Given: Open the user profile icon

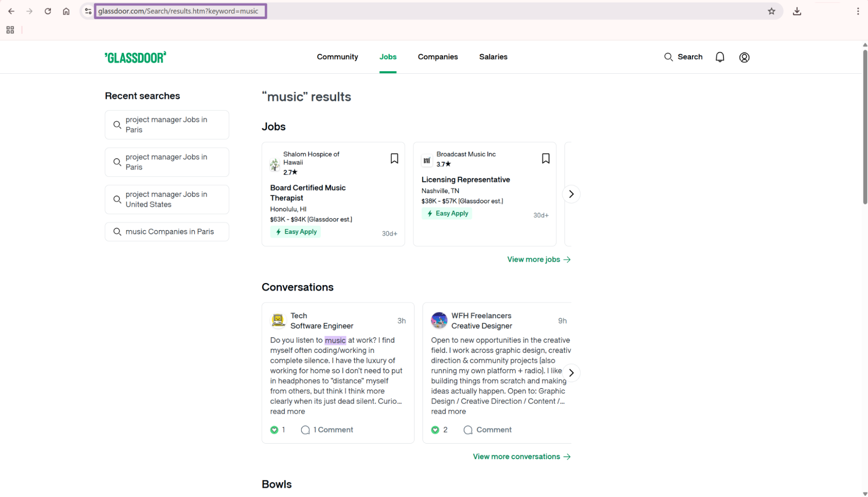Looking at the screenshot, I should [744, 57].
